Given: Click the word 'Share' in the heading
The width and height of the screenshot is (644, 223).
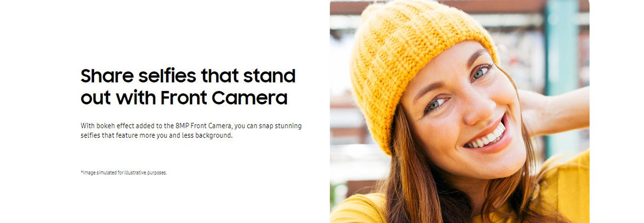Looking at the screenshot, I should click(x=107, y=76).
